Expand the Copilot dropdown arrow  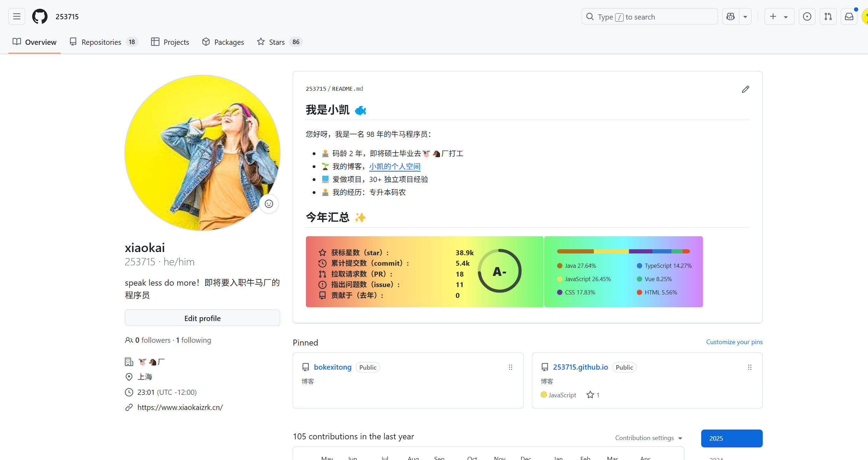tap(745, 17)
